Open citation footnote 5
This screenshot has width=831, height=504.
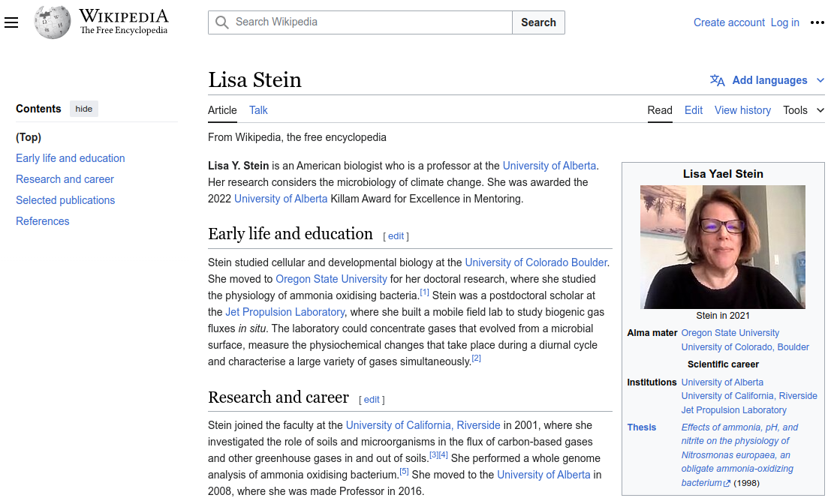[x=404, y=472]
